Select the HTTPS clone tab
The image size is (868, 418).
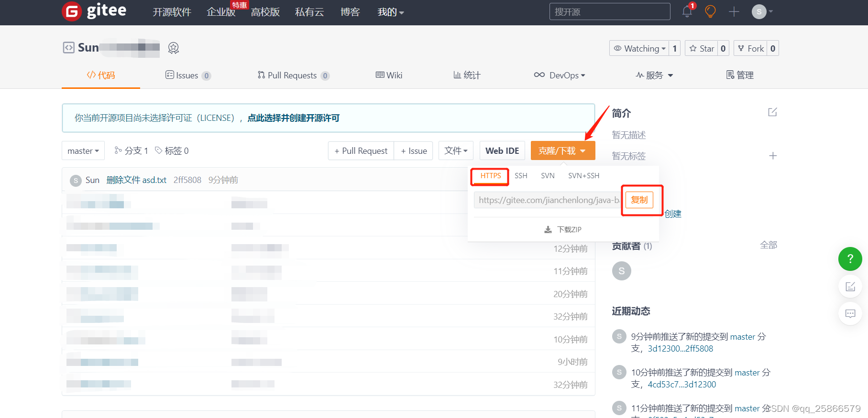(x=490, y=176)
